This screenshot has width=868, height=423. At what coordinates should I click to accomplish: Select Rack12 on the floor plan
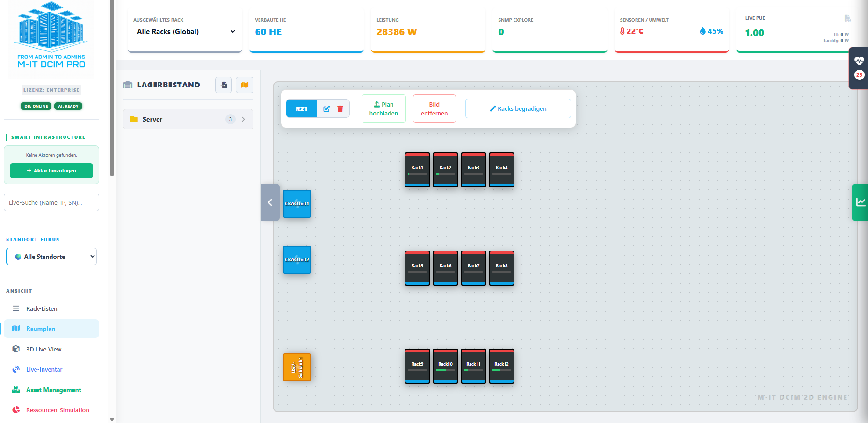[x=501, y=366]
